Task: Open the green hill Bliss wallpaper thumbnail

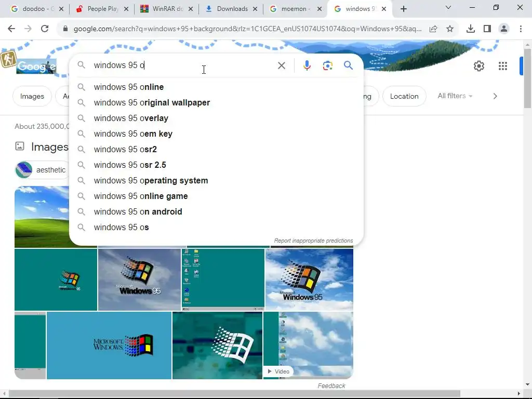Action: (42, 217)
